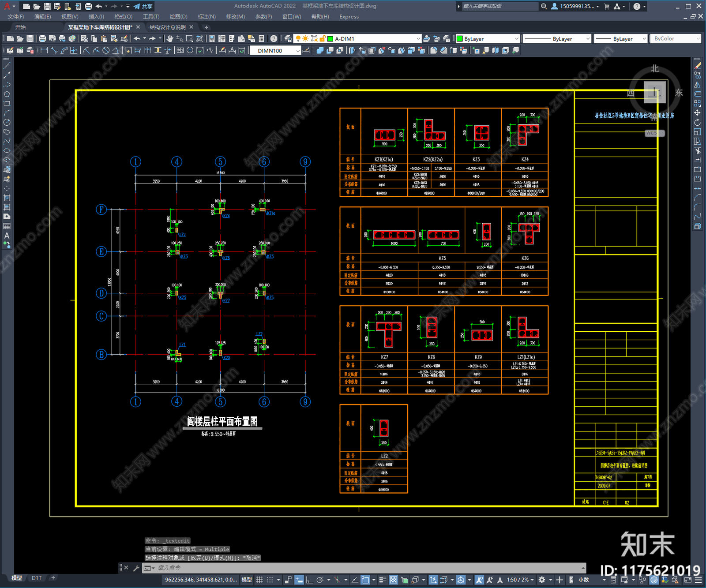
Task: Click the new drawing tab plus button
Action: [x=206, y=27]
